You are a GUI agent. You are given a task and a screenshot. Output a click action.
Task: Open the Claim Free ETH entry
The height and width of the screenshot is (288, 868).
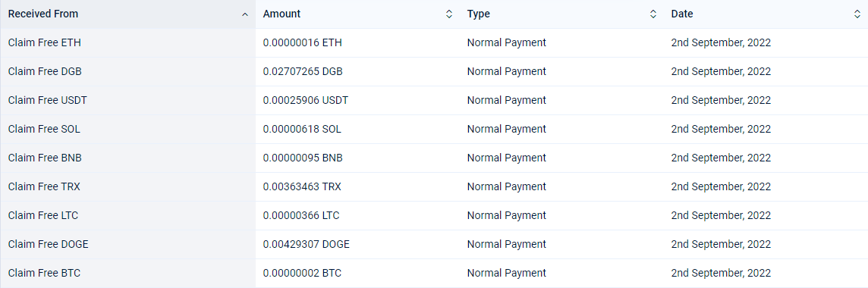coord(44,42)
